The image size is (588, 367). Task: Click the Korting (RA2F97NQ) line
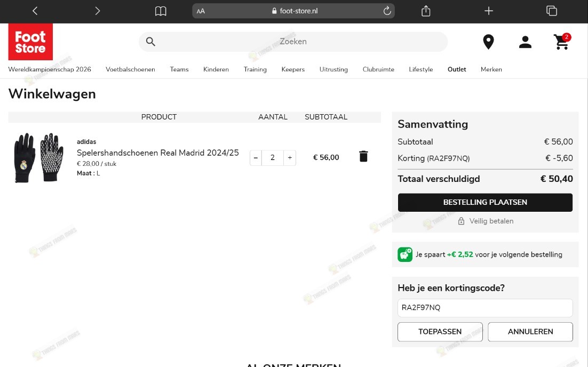pos(485,158)
